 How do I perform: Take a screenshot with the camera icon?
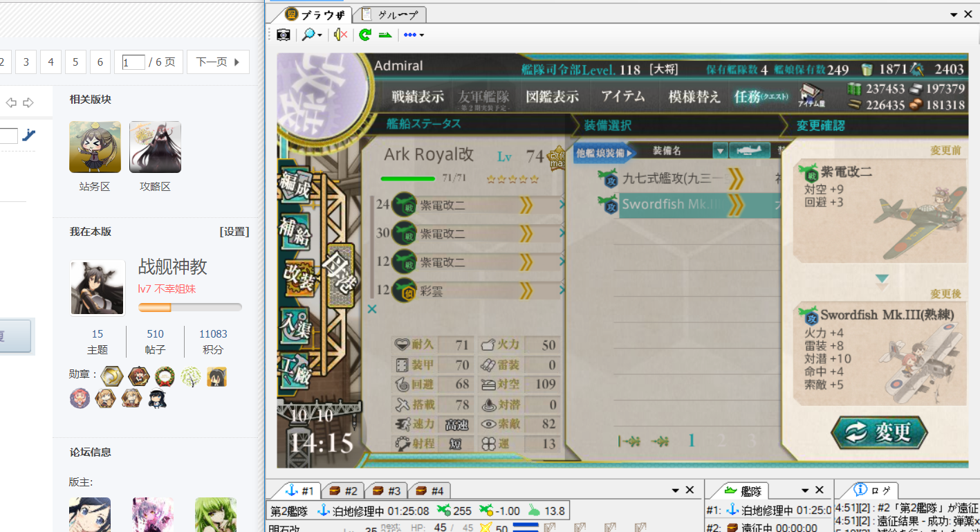284,35
